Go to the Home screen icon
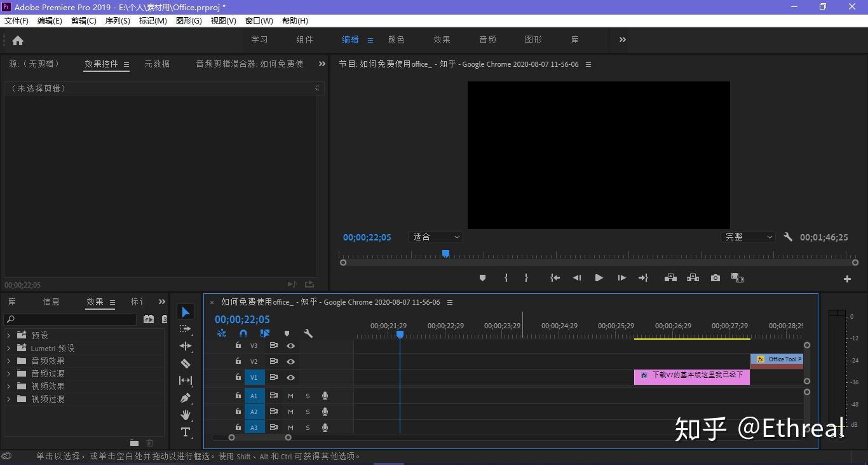This screenshot has width=868, height=465. pyautogui.click(x=18, y=40)
